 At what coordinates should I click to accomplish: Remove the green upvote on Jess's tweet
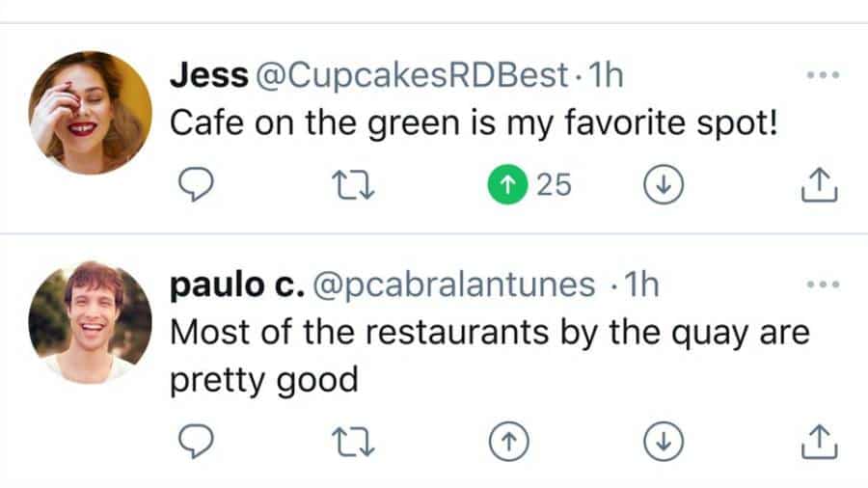tap(506, 185)
